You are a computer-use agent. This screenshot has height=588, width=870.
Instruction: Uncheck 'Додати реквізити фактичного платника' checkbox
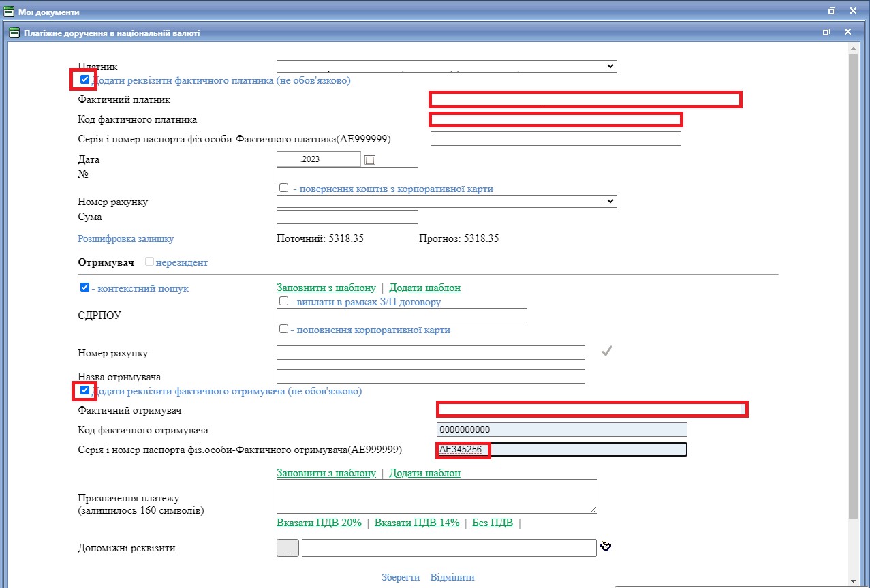(84, 80)
